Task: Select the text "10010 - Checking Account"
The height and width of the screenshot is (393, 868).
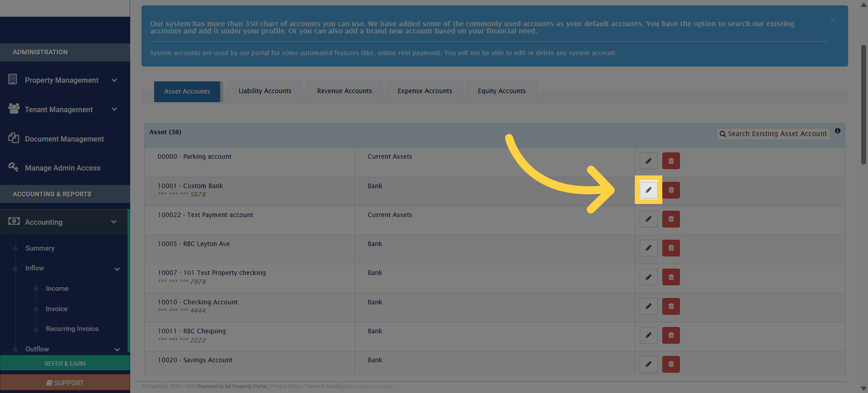Action: tap(198, 302)
